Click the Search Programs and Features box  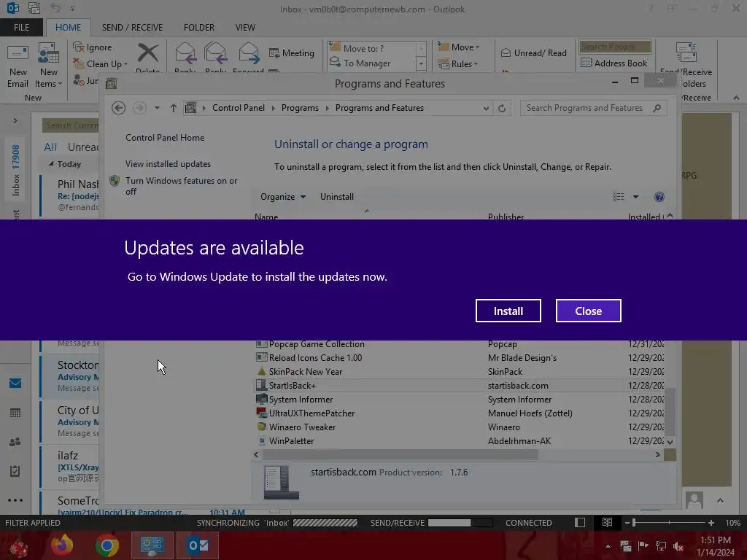(x=593, y=108)
